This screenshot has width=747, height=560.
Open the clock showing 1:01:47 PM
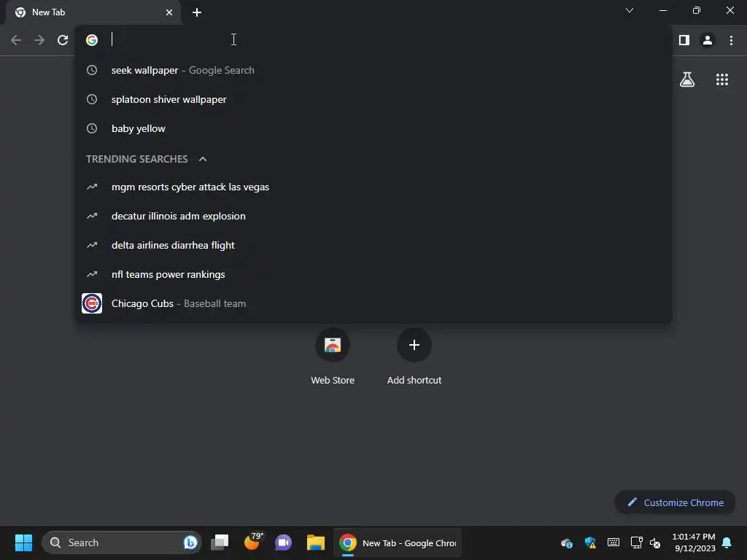[694, 542]
